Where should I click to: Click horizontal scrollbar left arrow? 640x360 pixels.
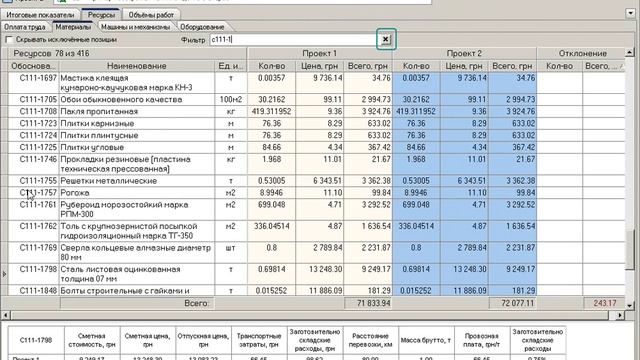5,315
